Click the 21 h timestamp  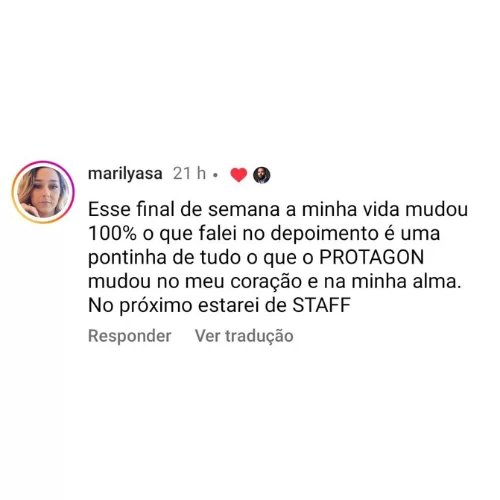189,173
